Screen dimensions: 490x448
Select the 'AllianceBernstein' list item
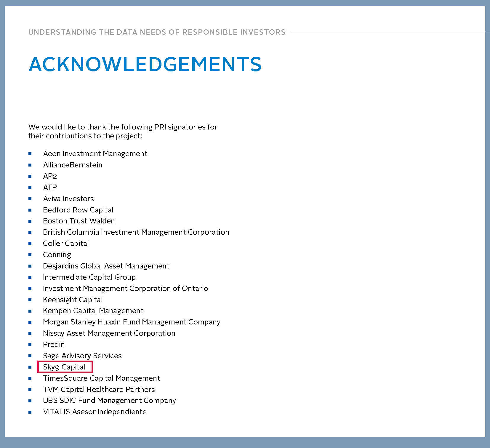pyautogui.click(x=73, y=165)
